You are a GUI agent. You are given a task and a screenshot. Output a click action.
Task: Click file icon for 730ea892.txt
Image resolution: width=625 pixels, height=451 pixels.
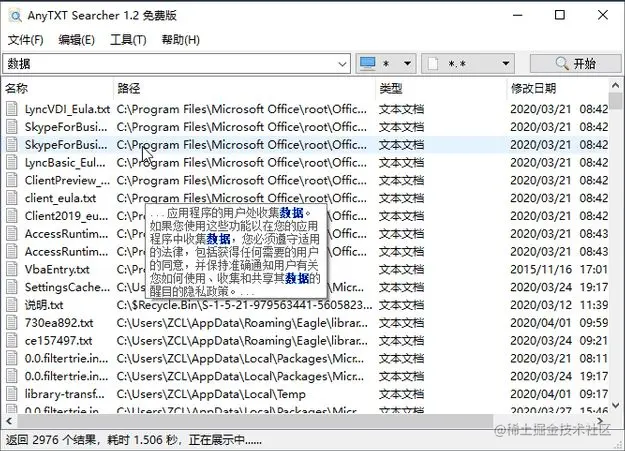coord(12,323)
